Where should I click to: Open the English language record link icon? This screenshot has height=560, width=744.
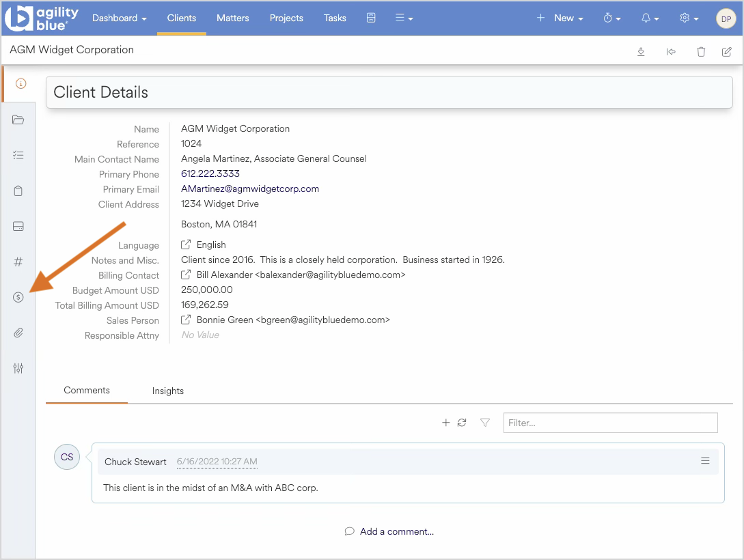coord(186,244)
